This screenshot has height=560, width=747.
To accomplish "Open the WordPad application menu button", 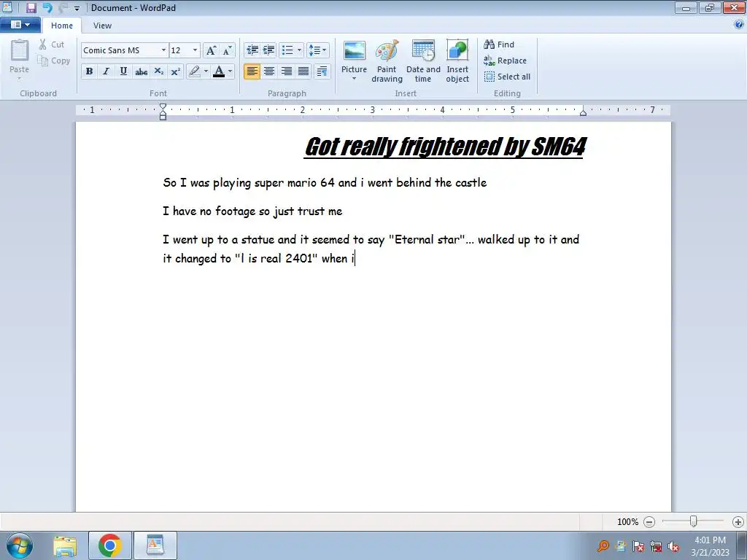I will coord(20,25).
